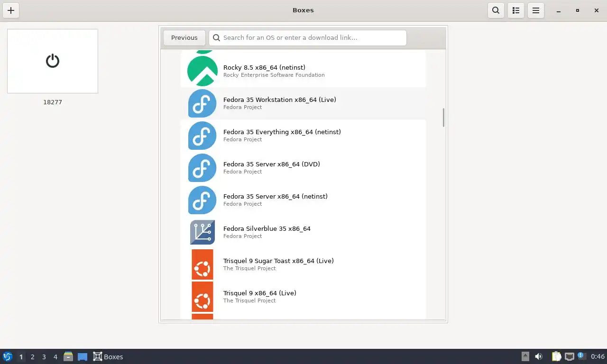The width and height of the screenshot is (607, 364).
Task: Click the OS list scrollbar handle
Action: point(443,118)
